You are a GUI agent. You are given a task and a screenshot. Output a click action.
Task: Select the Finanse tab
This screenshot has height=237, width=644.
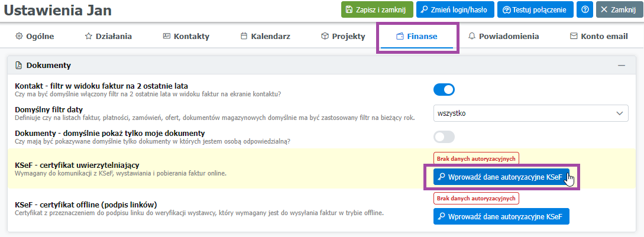click(x=417, y=37)
